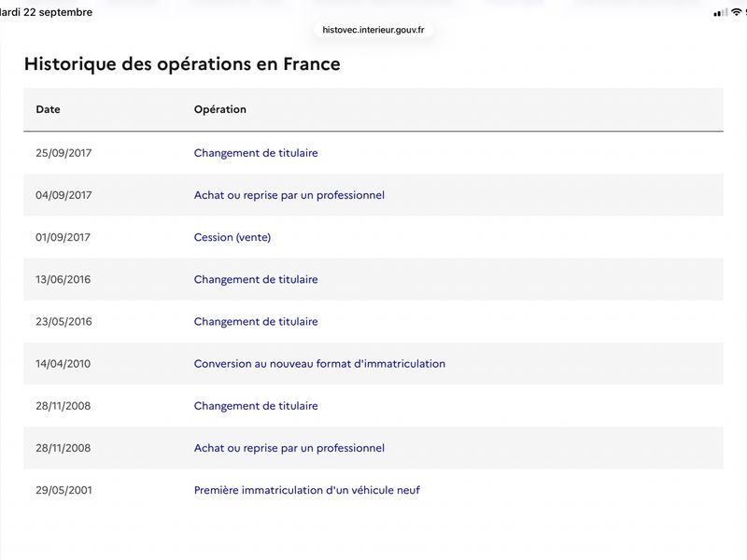Click Conversion au nouveau format d'immatriculation
Image resolution: width=747 pixels, height=560 pixels.
point(319,363)
